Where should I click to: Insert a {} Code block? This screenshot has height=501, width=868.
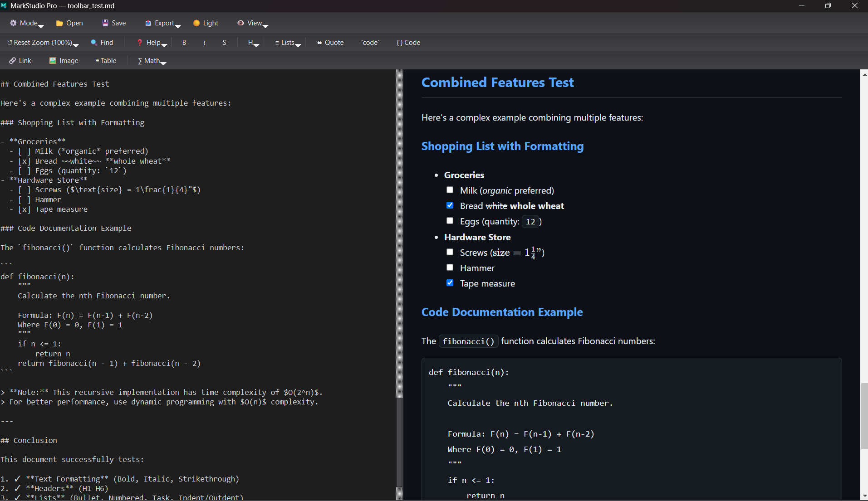pos(408,43)
